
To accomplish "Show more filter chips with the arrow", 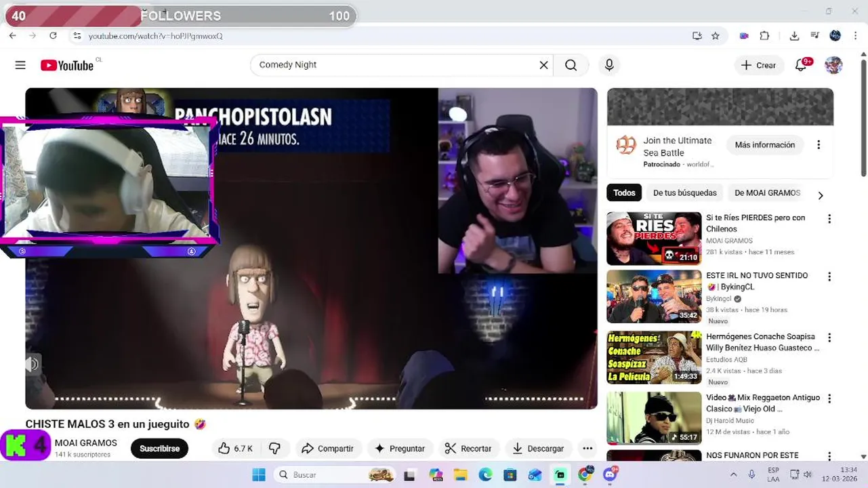I will tap(821, 195).
